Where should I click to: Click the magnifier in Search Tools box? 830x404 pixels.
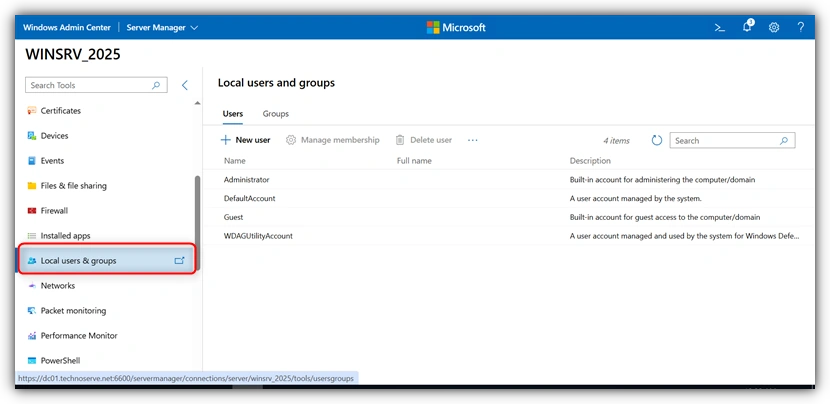[x=156, y=85]
